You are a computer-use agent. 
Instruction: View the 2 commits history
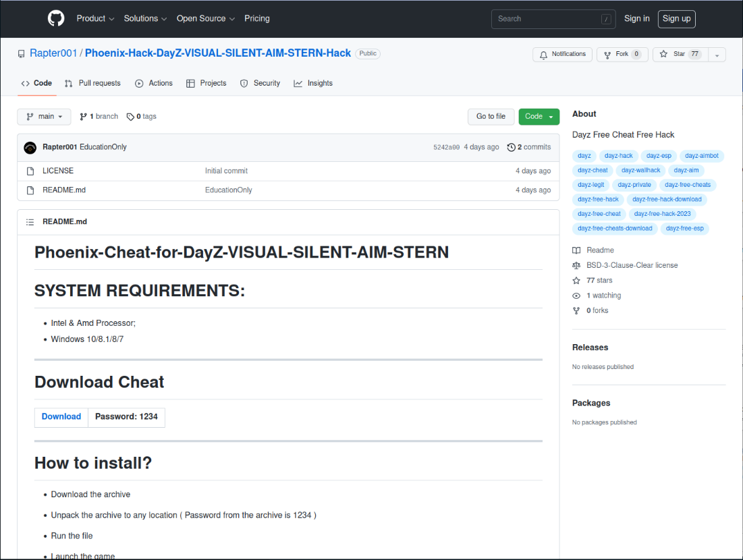[x=529, y=147]
